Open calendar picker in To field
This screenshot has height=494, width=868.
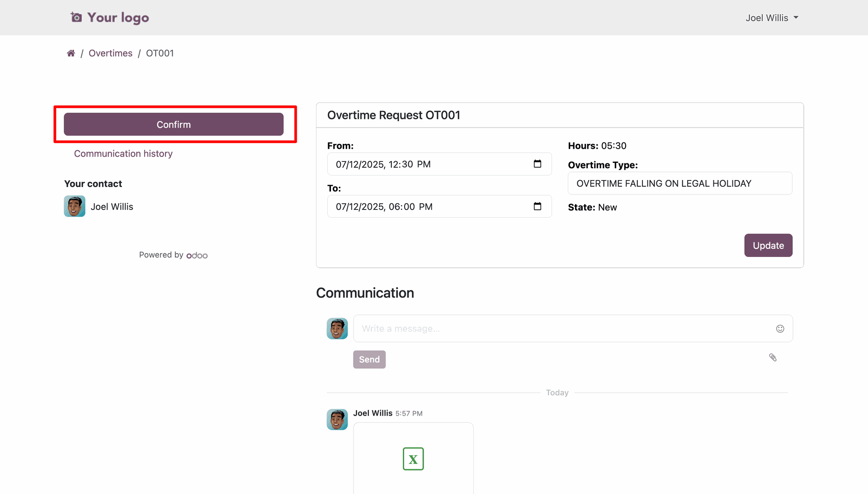[537, 206]
